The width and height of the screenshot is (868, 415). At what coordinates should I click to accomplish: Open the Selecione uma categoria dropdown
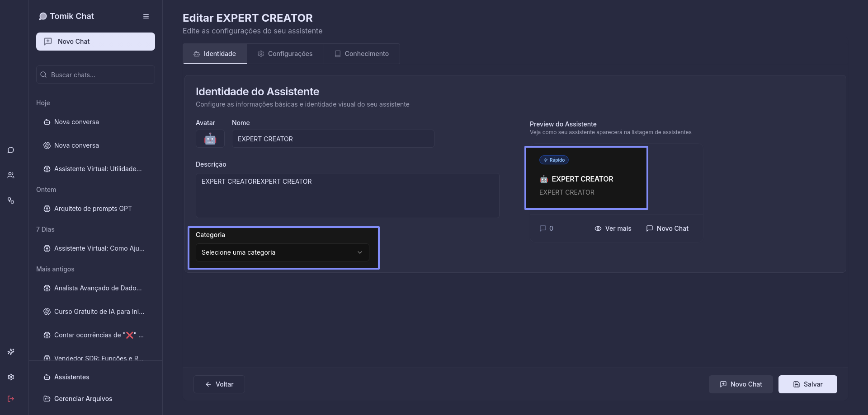tap(282, 252)
